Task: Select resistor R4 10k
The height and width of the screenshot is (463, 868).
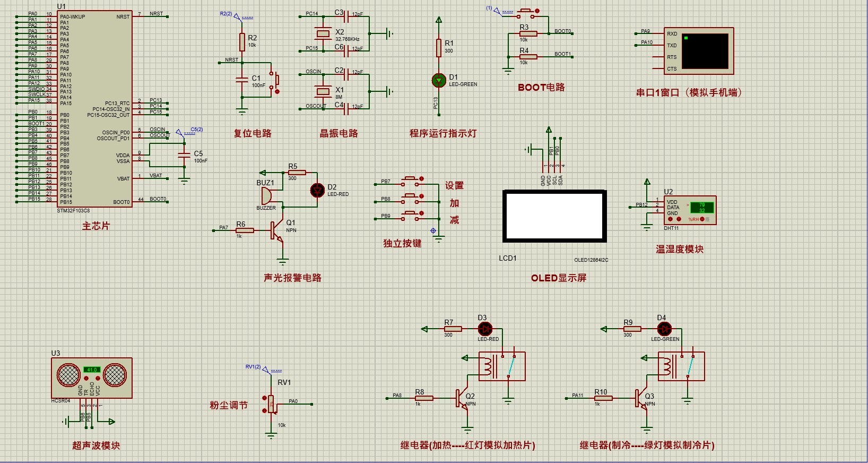Action: [528, 57]
